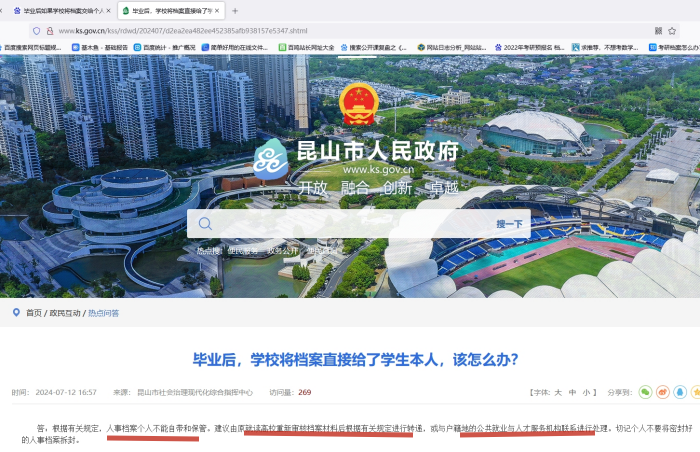Bookmark this page with the star icon
700x452 pixels.
click(672, 31)
